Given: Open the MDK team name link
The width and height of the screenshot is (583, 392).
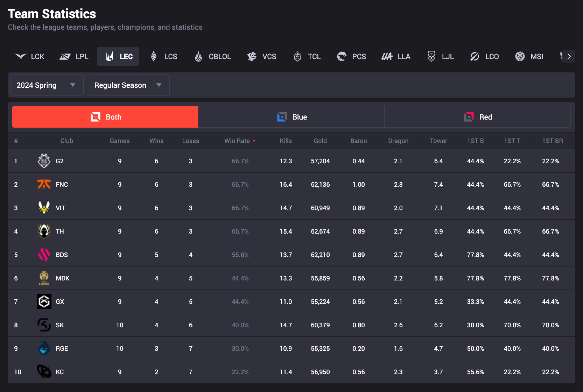Looking at the screenshot, I should point(63,278).
